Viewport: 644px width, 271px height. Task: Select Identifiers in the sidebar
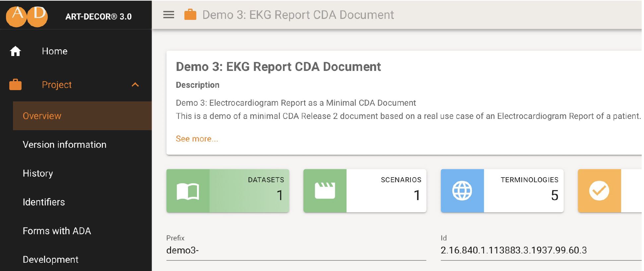44,202
